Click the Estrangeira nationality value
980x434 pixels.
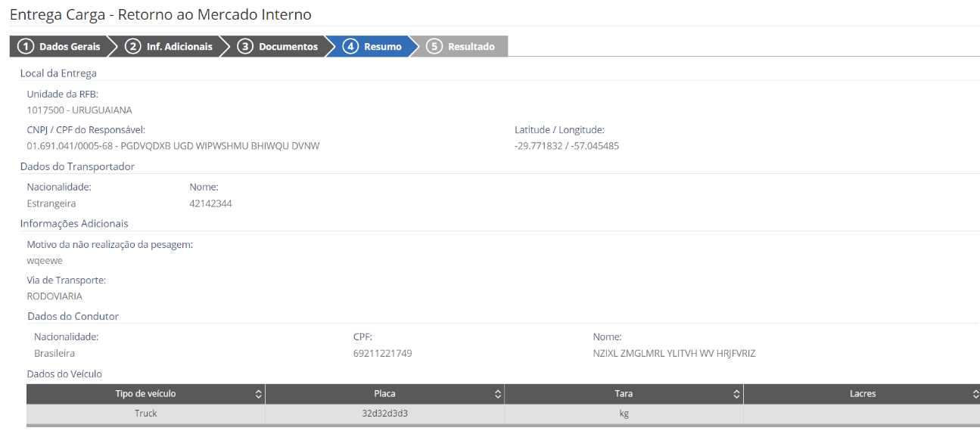pyautogui.click(x=51, y=203)
